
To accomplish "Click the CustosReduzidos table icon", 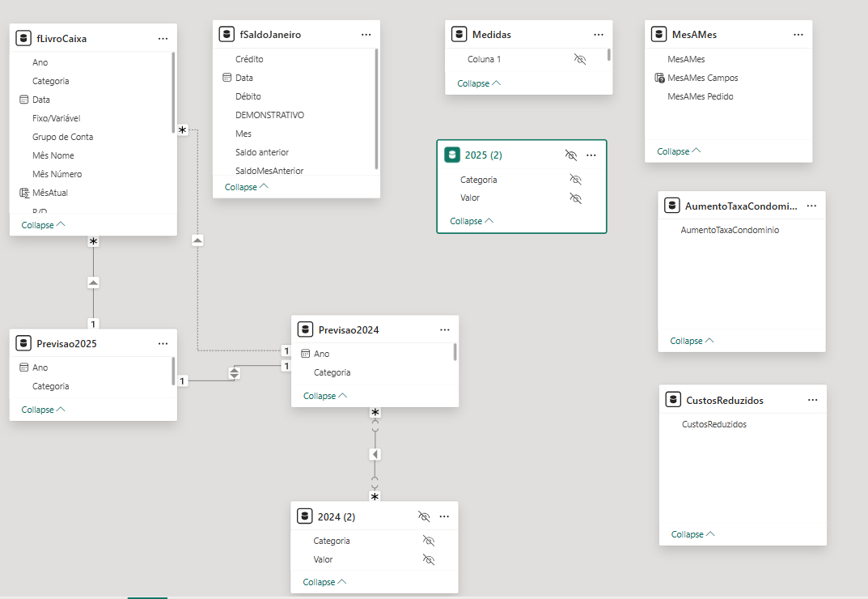I will point(673,400).
